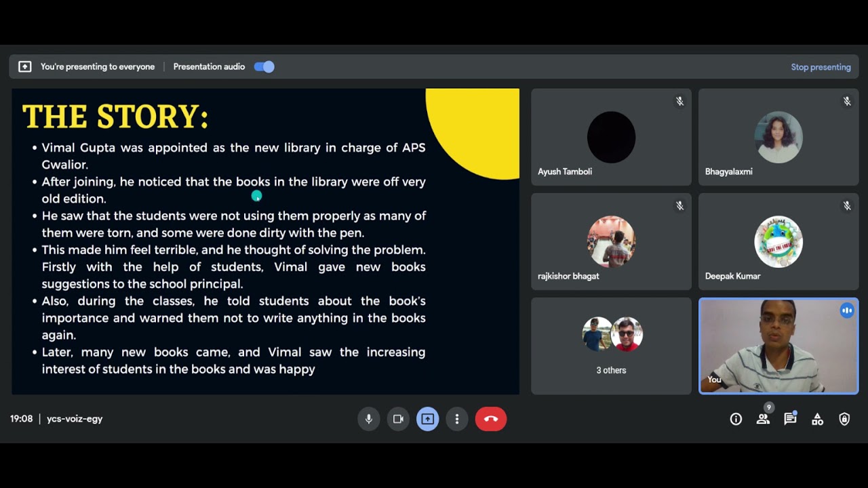Select rajkishor bhagat's profile picture
The image size is (868, 488).
[611, 241]
